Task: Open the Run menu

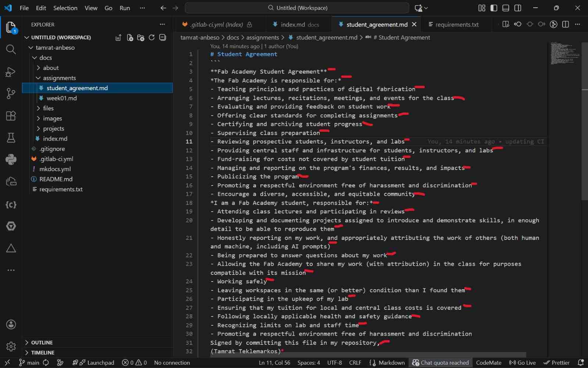Action: (x=125, y=8)
